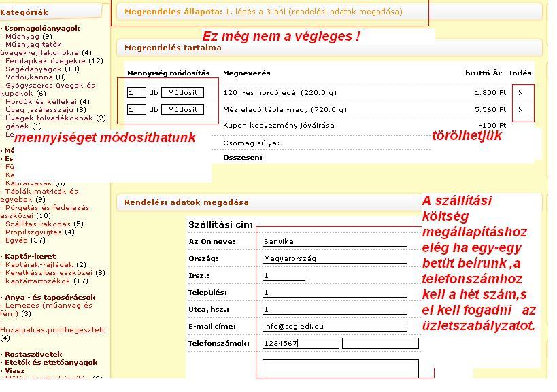Delete 120 l-es hordófedél with its X
This screenshot has height=392, width=557.
click(520, 92)
